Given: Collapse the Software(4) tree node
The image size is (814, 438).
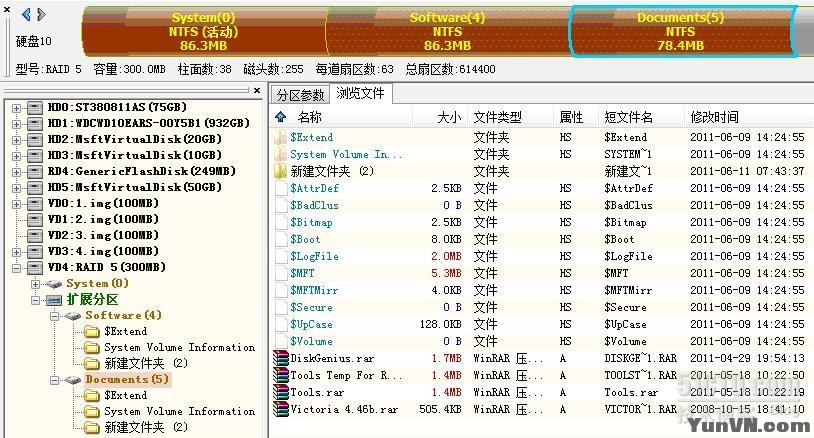Looking at the screenshot, I should (54, 316).
